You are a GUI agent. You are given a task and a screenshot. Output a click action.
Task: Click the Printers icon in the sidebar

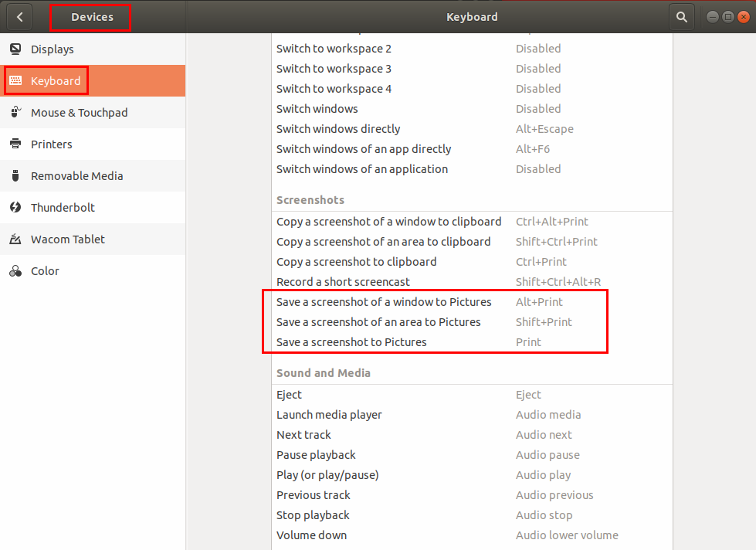[15, 144]
